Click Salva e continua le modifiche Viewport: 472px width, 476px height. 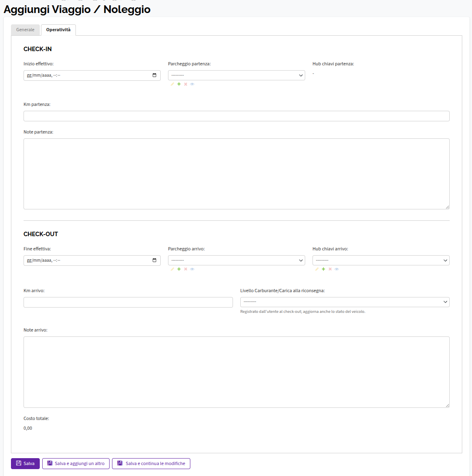(151, 463)
